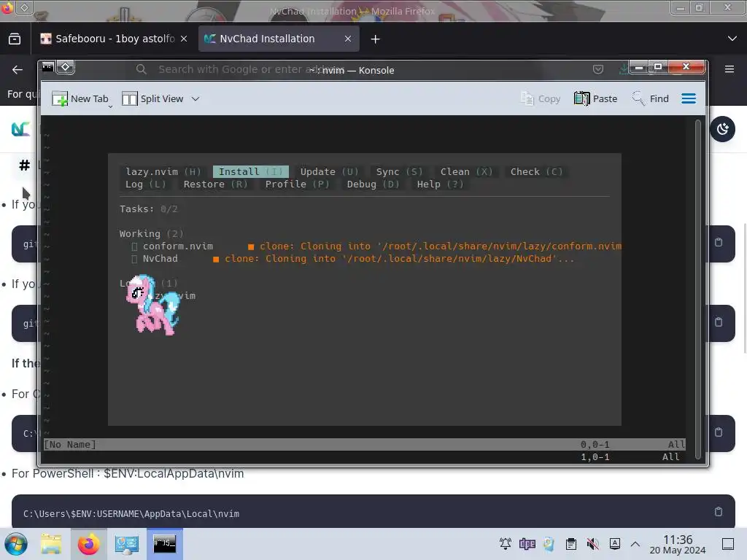
Task: Open Profile (P) in lazy.nvim
Action: tap(298, 184)
